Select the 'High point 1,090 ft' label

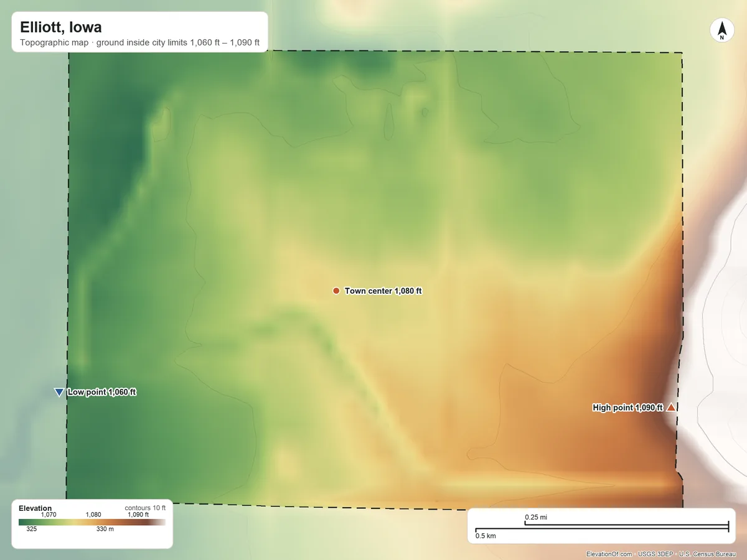(x=627, y=408)
